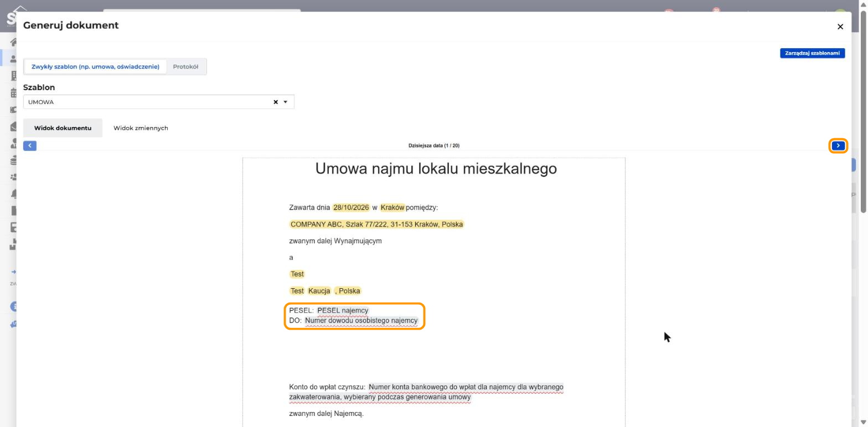Click the Kraków city variable
Viewport: 868px width, 427px height.
click(392, 207)
